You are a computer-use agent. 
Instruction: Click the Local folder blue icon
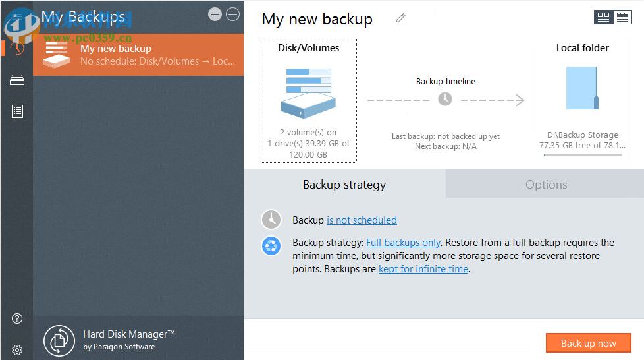[582, 88]
